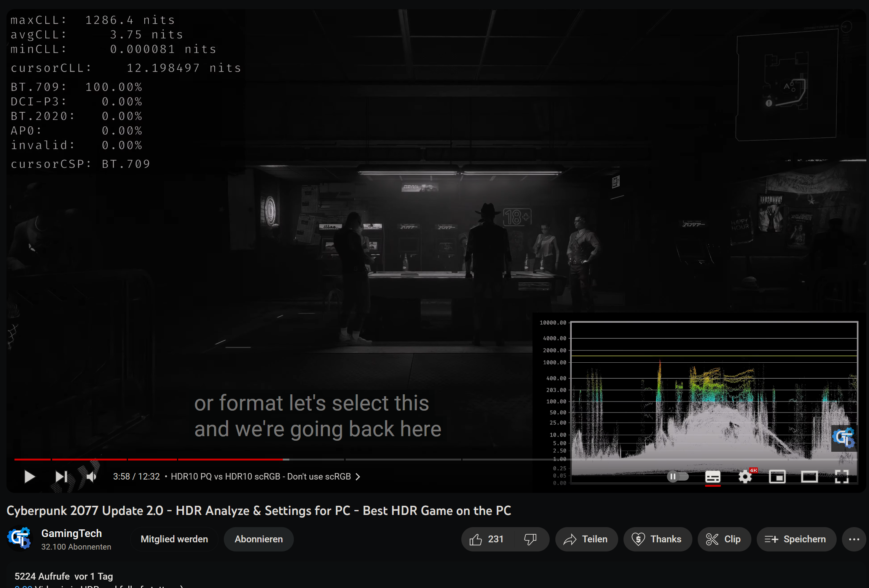This screenshot has height=588, width=869.
Task: Open the more actions three-dot menu
Action: tap(854, 539)
